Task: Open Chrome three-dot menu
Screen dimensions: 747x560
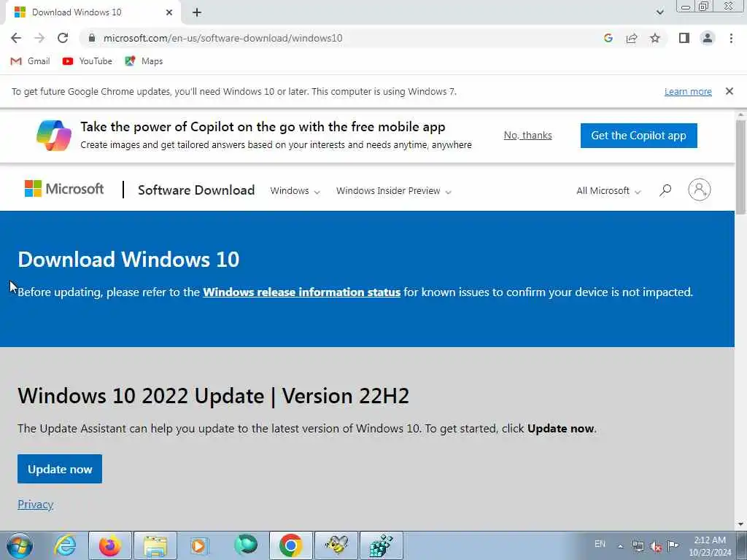Action: pyautogui.click(x=731, y=38)
